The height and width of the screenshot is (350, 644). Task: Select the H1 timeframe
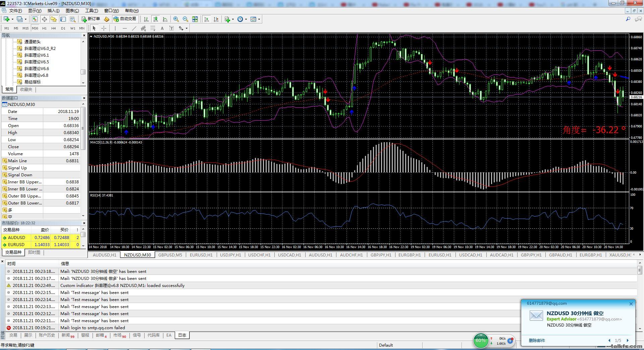[44, 28]
